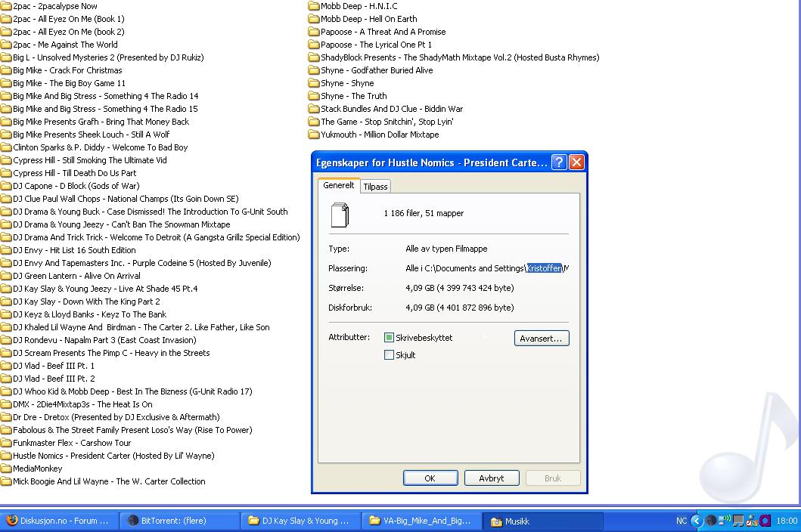Confirm properties with the OK button
This screenshot has height=532, width=801.
pos(430,478)
